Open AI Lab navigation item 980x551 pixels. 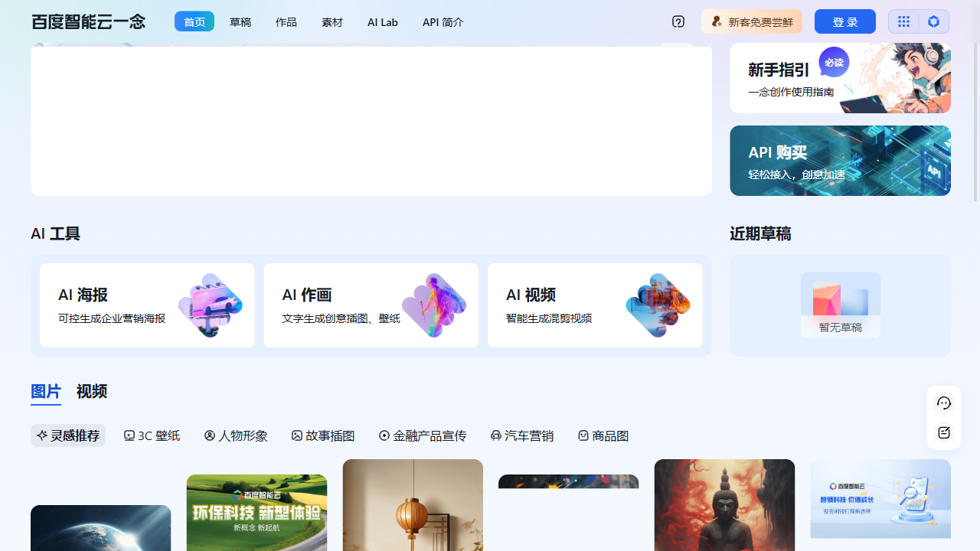coord(382,22)
